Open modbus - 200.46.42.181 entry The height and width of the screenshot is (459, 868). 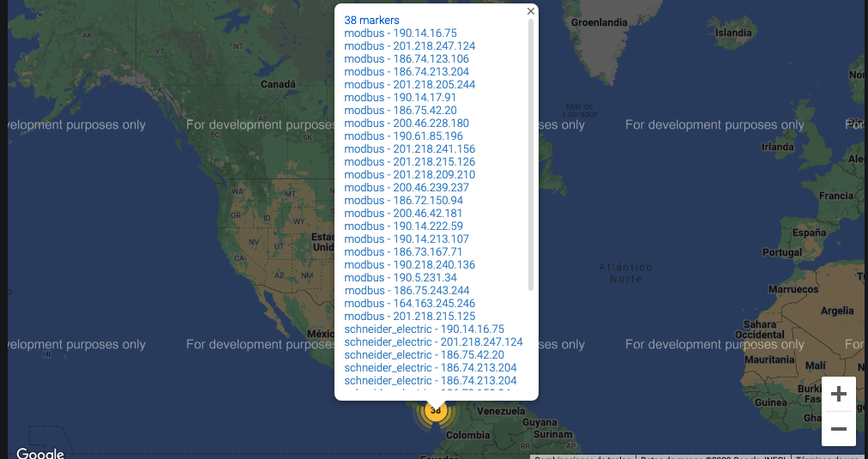point(403,213)
